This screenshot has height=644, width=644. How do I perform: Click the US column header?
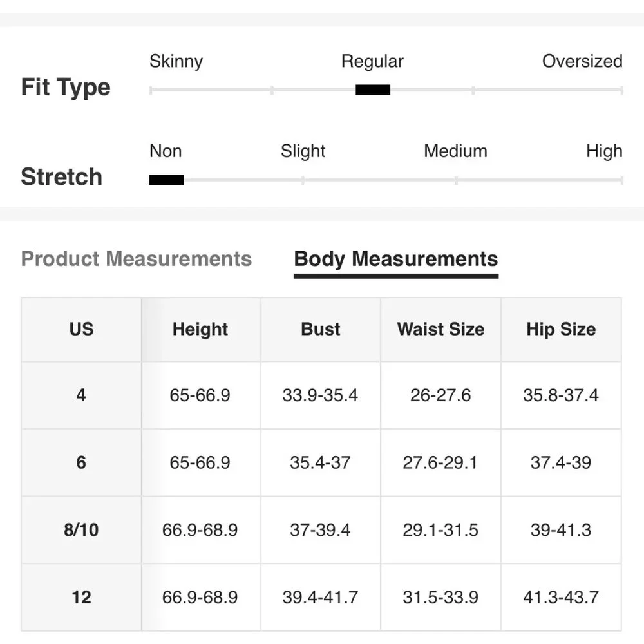click(x=81, y=329)
